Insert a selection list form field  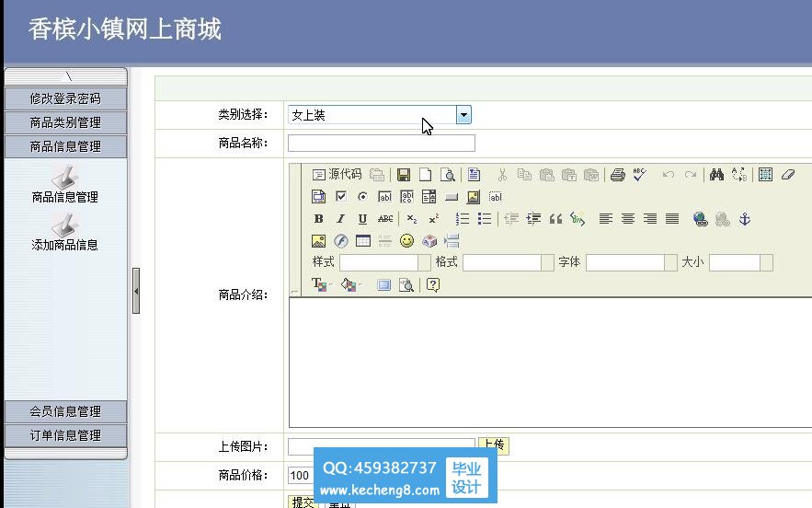[x=429, y=197]
